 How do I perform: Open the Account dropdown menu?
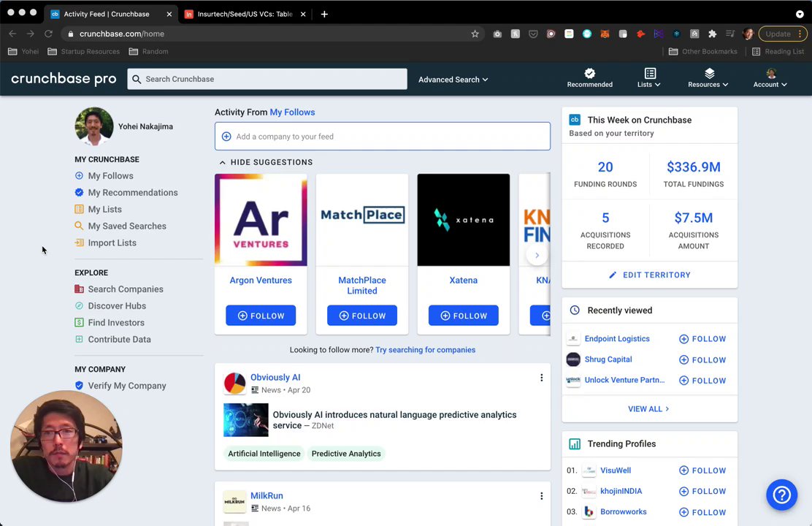(x=770, y=78)
